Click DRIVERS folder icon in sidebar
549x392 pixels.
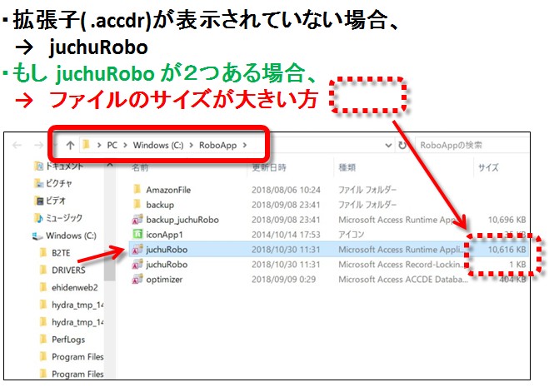point(43,270)
